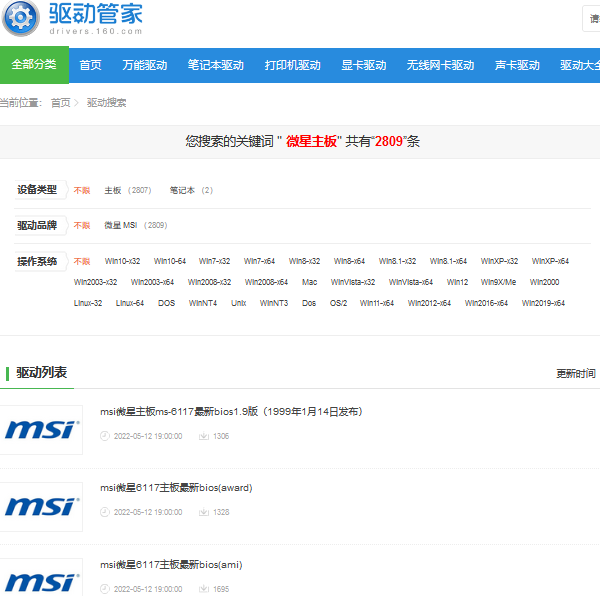Screen dimensions: 600x596
Task: Filter OS by Win2008-x32
Action: [x=209, y=282]
